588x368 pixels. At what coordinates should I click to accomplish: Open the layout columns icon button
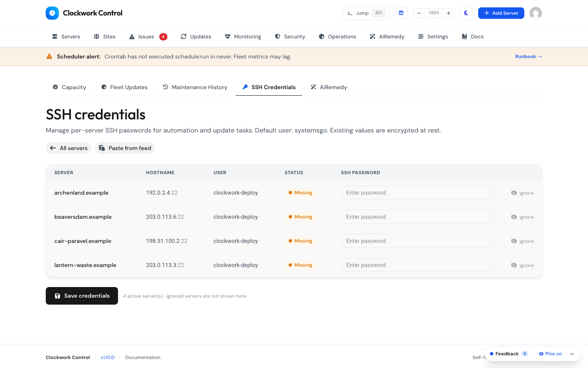(401, 13)
